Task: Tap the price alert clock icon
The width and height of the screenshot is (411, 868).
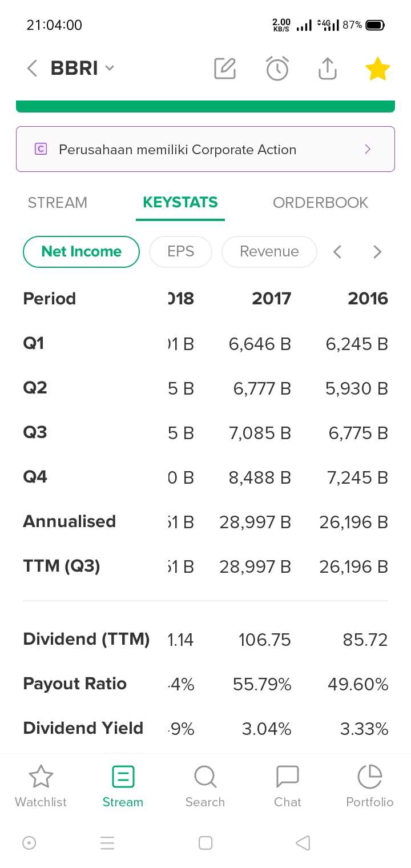Action: tap(277, 69)
